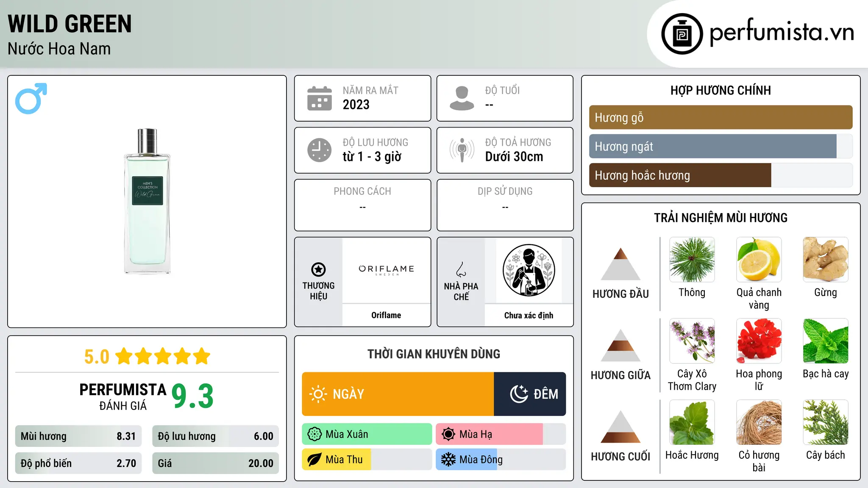Screen dimensions: 868x488
Task: Click the Hương giữa pyramid icon
Action: (620, 345)
